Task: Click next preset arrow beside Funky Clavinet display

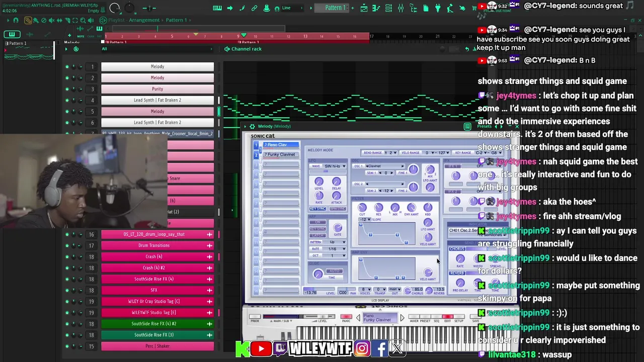Action: click(401, 318)
